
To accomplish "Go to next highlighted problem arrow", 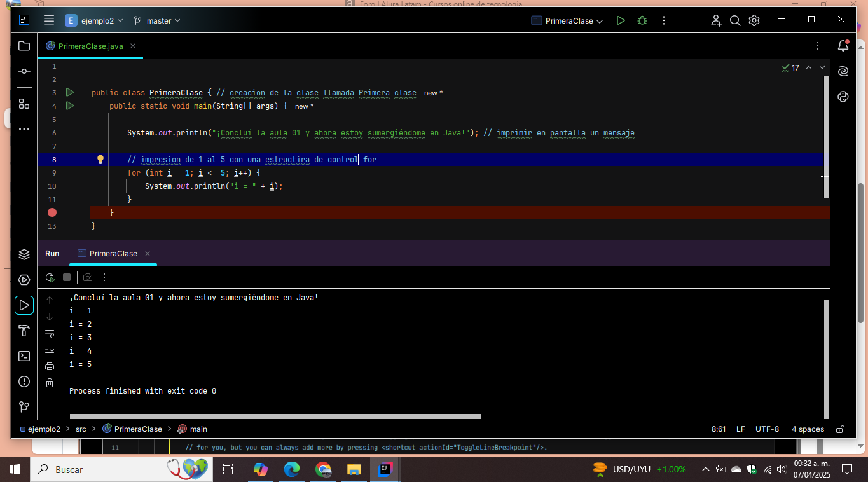I will coord(822,67).
